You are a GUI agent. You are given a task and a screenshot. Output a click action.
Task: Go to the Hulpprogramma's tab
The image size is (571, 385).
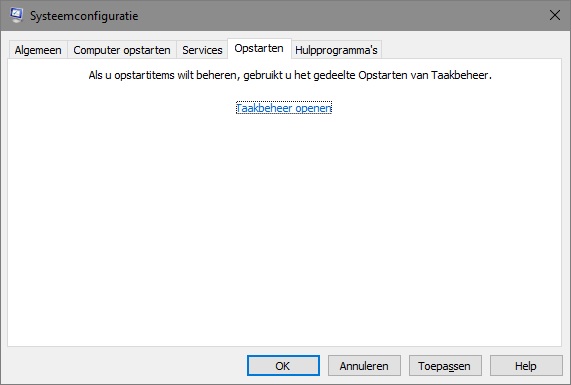[336, 50]
